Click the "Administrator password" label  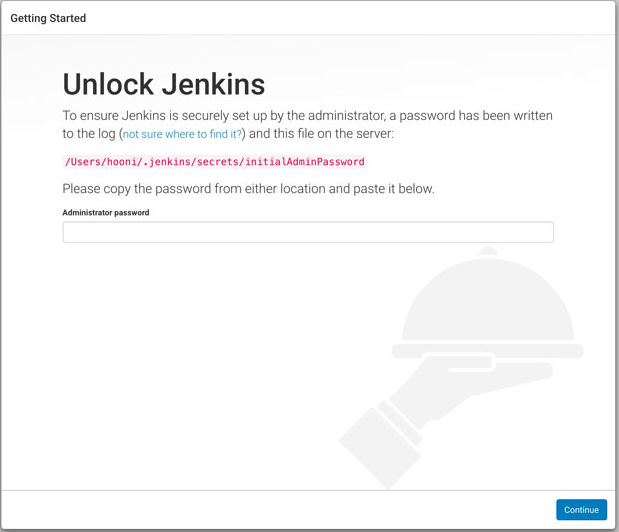106,212
